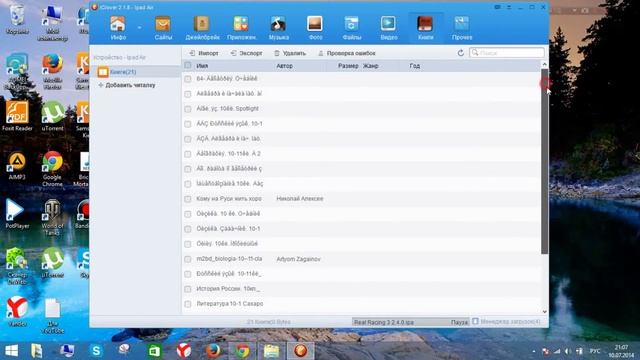Open the Джейлбрейк section
This screenshot has height=360, width=640.
pos(202,28)
